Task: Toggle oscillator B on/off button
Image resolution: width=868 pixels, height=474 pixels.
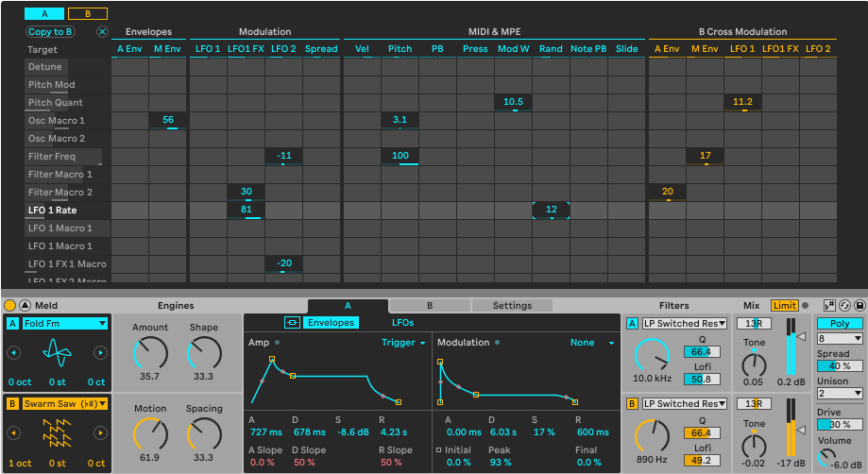Action: [12, 404]
